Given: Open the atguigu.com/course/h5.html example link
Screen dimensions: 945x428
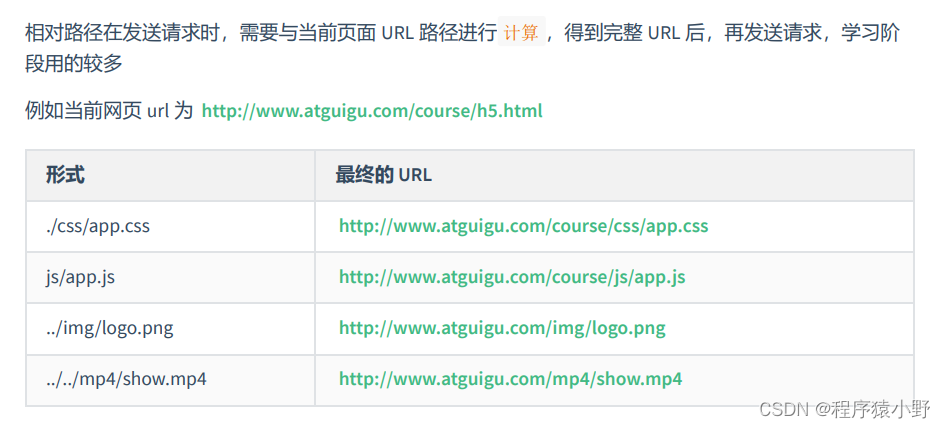Looking at the screenshot, I should pyautogui.click(x=372, y=111).
